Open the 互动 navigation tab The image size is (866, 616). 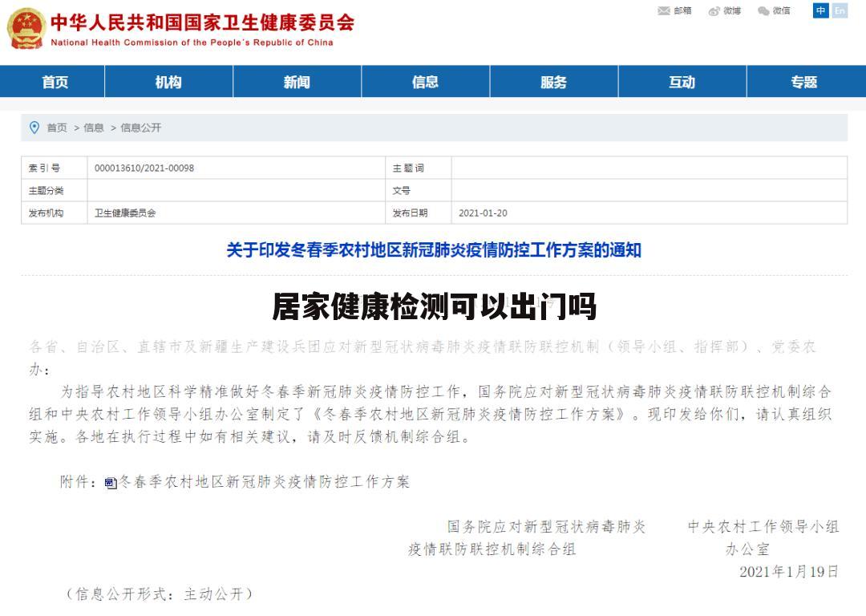(x=682, y=82)
